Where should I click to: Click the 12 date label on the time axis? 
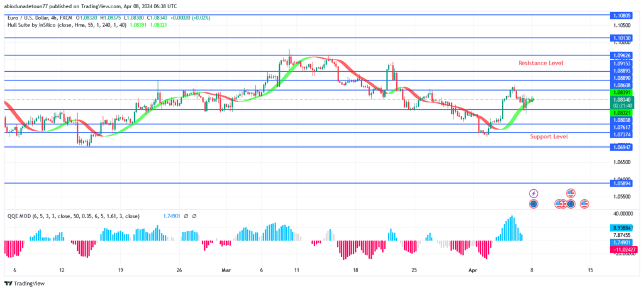tap(62, 270)
